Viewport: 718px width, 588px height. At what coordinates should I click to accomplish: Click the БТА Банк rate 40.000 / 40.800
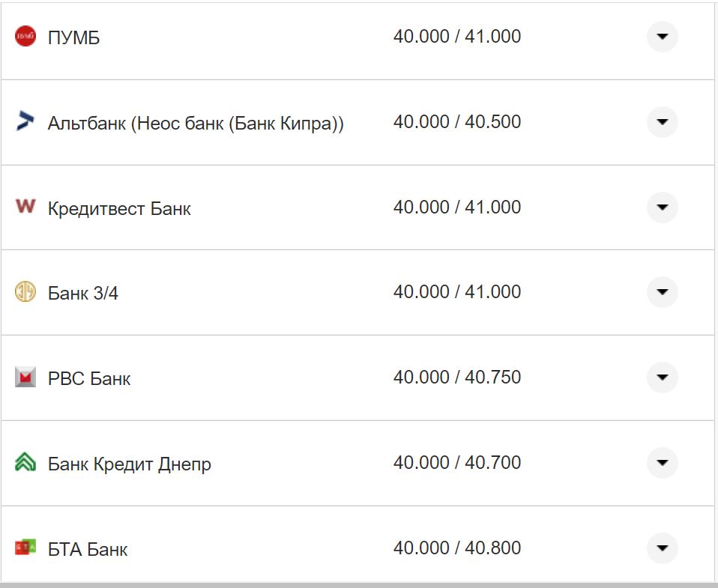[456, 548]
